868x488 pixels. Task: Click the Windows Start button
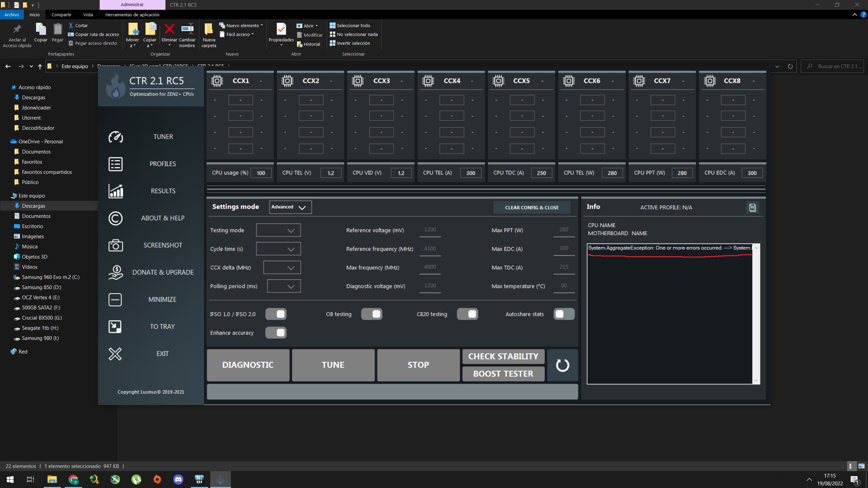[10, 480]
